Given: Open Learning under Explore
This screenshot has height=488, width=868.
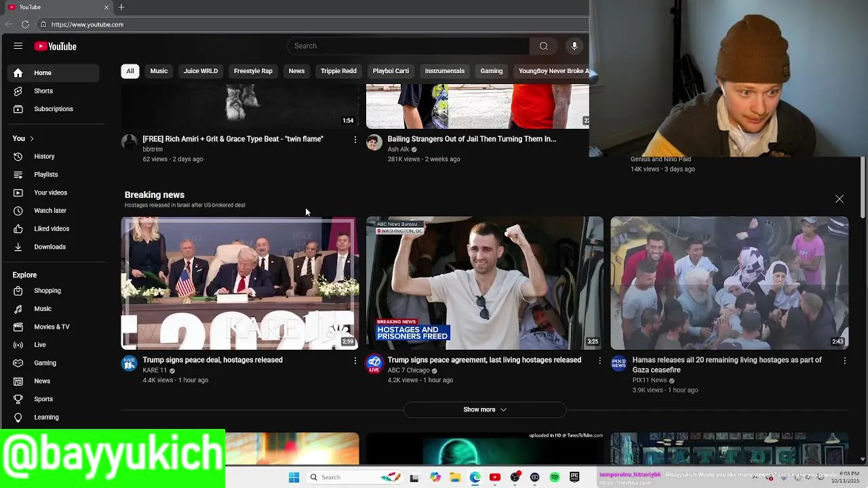Looking at the screenshot, I should pyautogui.click(x=55, y=418).
